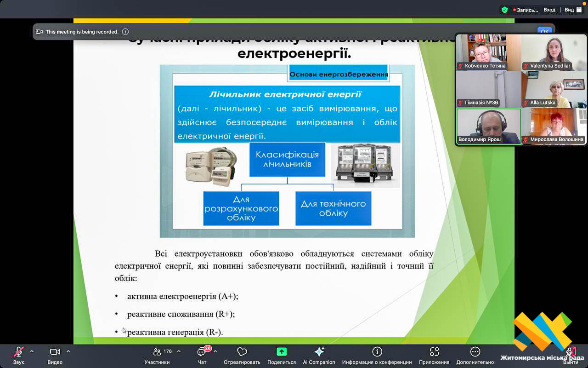
Task: Expand video options arrow next to Видео
Action: click(x=68, y=351)
